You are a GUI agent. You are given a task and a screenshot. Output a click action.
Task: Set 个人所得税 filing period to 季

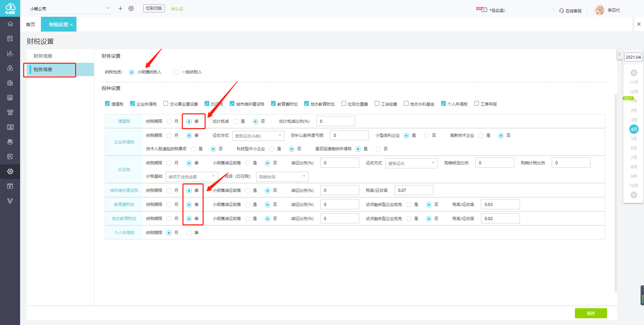pyautogui.click(x=189, y=233)
